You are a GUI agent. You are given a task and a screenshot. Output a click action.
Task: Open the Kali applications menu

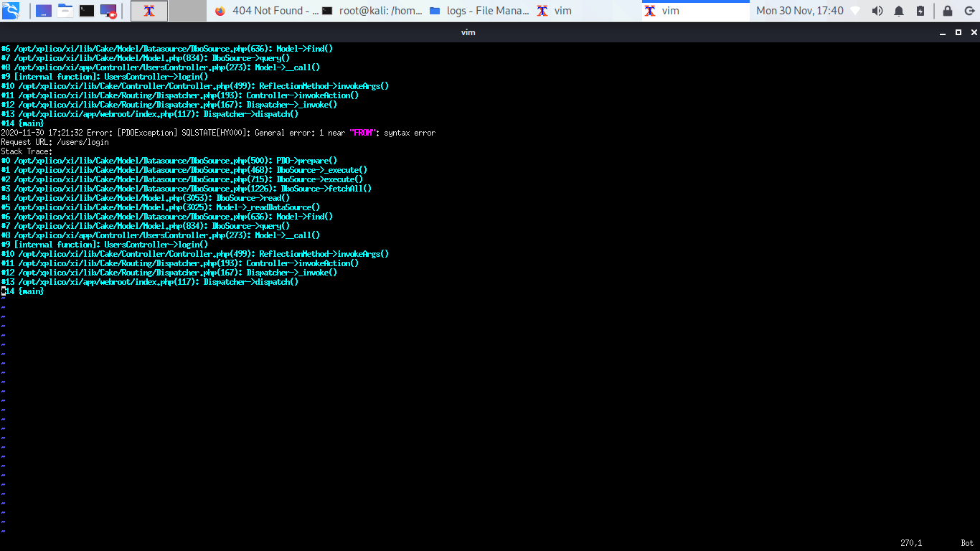[11, 11]
